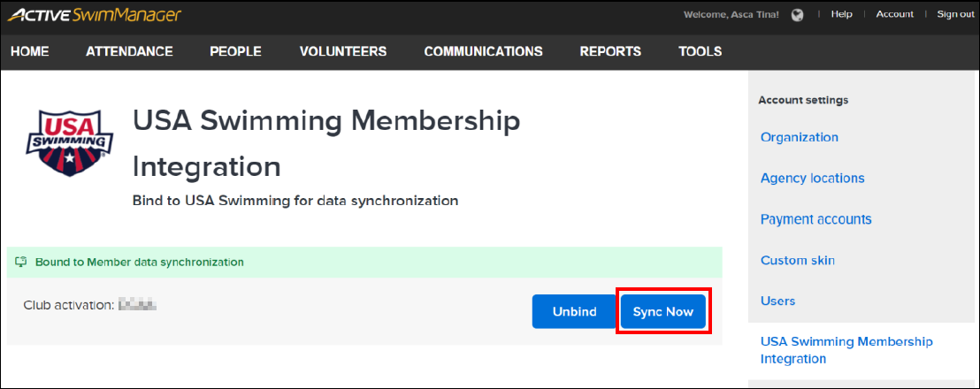980x389 pixels.
Task: Click the Unbind button
Action: click(x=574, y=311)
